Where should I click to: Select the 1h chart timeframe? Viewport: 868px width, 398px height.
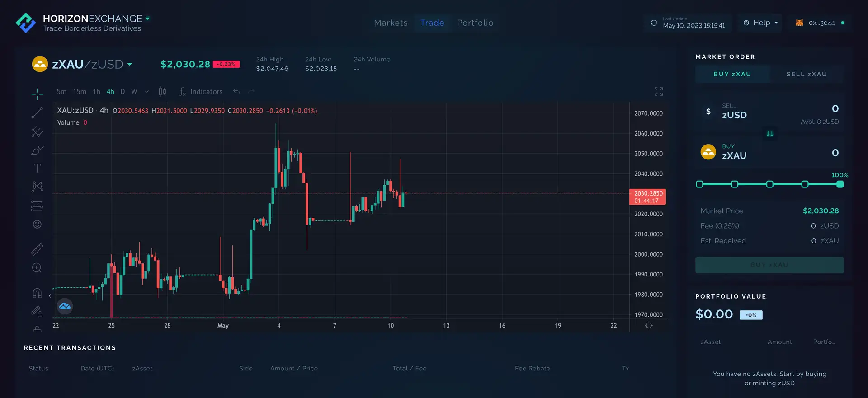point(96,92)
